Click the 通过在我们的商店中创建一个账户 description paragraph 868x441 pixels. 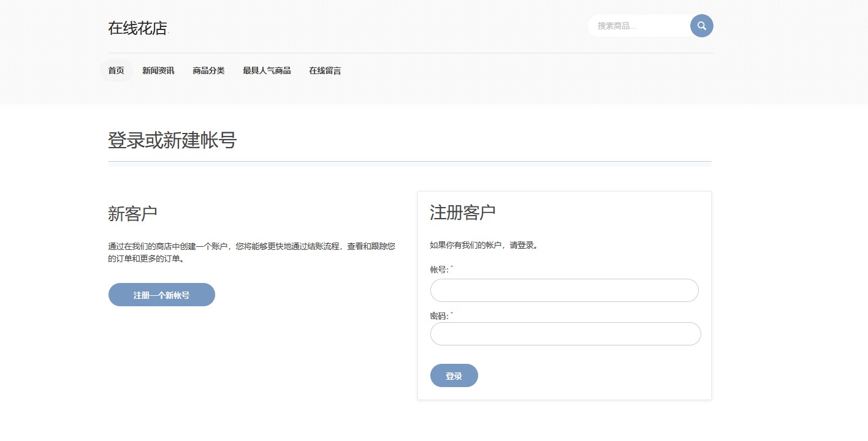click(252, 252)
